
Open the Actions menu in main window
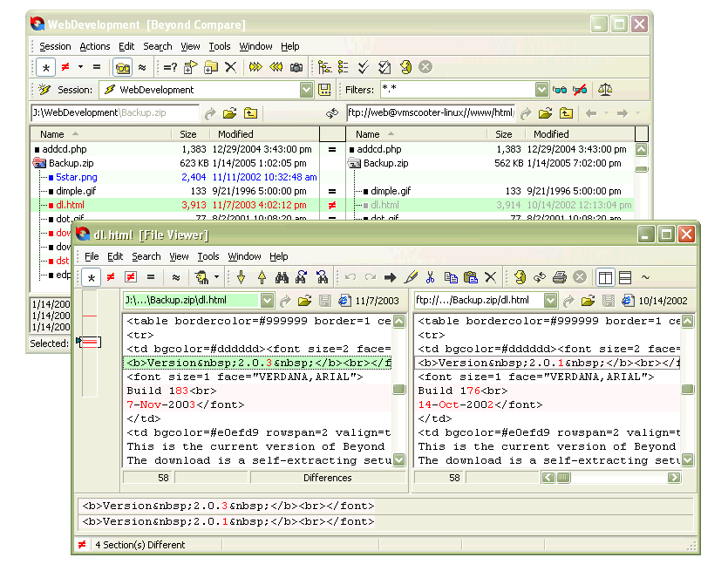point(95,46)
